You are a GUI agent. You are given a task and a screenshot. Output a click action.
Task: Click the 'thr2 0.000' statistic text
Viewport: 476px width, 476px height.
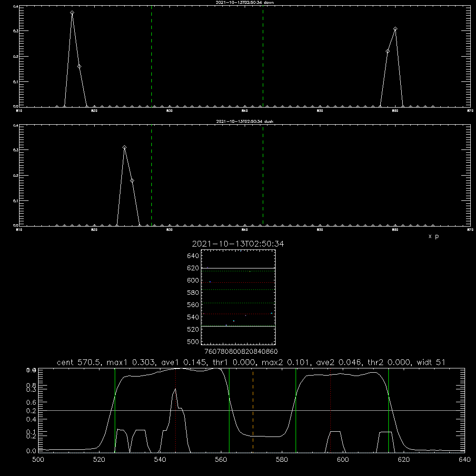pos(389,362)
